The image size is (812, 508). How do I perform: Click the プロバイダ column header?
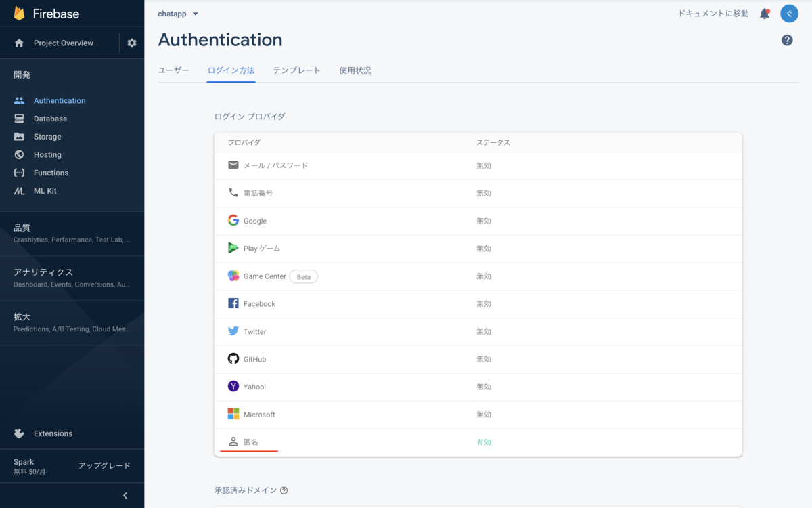pyautogui.click(x=244, y=142)
